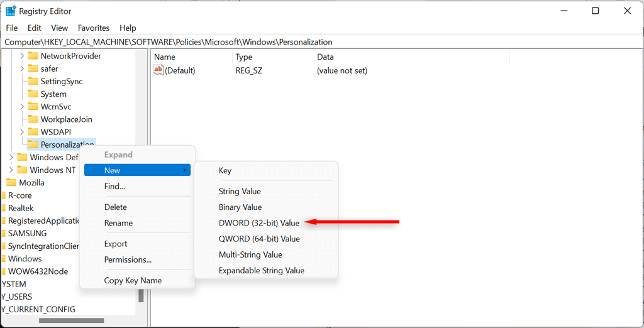The width and height of the screenshot is (644, 328).
Task: Click the SettingSync folder icon
Action: coord(33,82)
